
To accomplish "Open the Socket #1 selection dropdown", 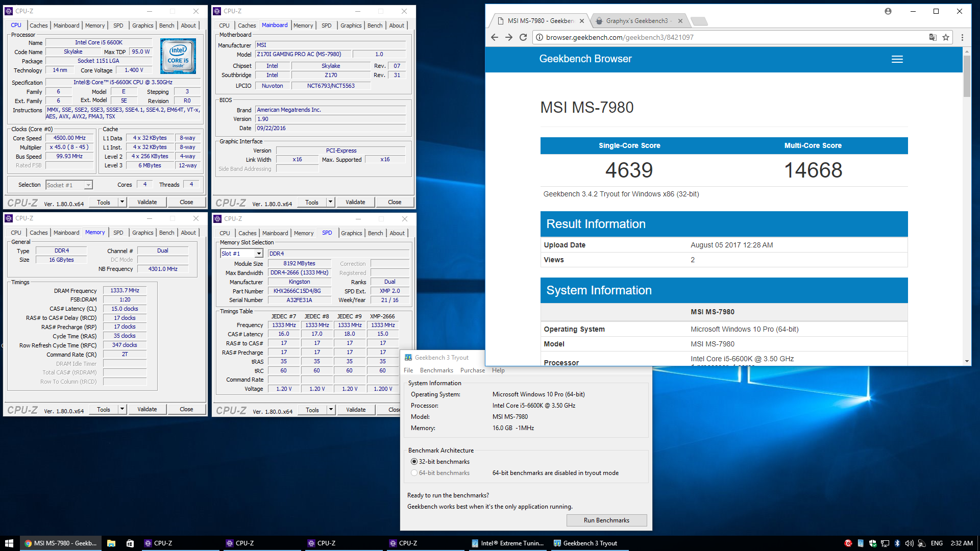I will (x=69, y=185).
